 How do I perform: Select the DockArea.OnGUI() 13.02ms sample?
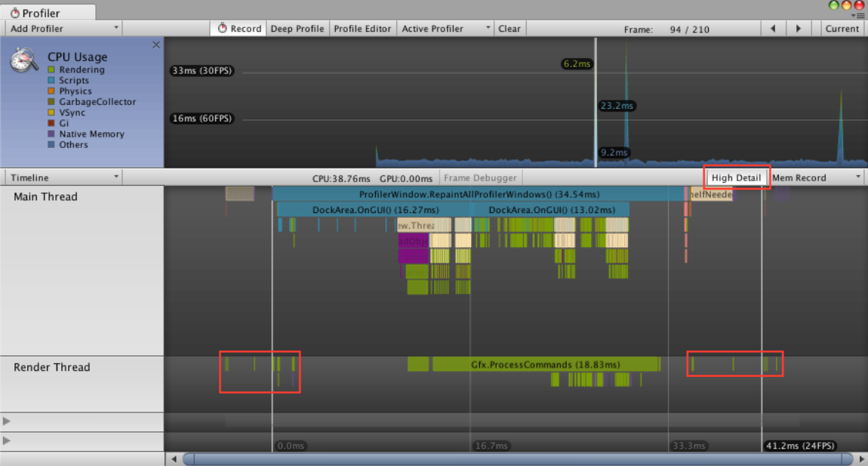[x=551, y=209]
